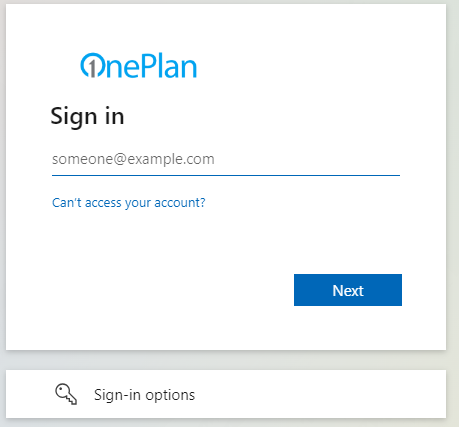459x427 pixels.
Task: Click the Sign-in options label text
Action: 144,395
